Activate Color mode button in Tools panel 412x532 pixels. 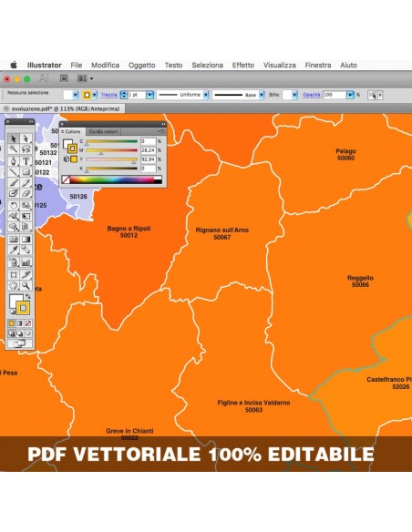click(12, 323)
